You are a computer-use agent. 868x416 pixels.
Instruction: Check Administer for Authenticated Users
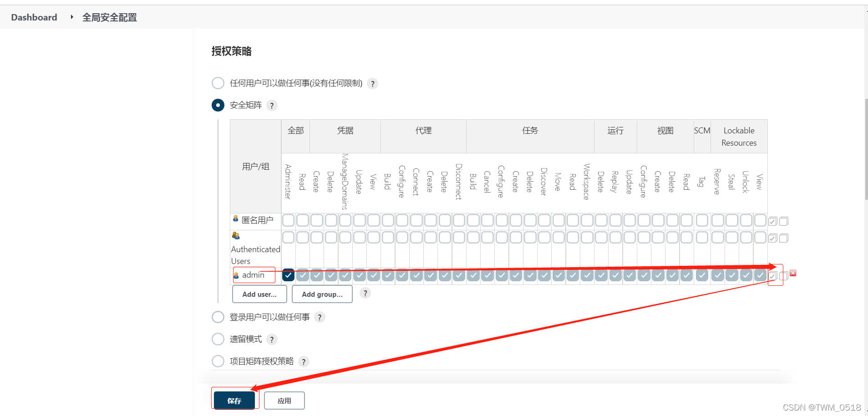[288, 237]
